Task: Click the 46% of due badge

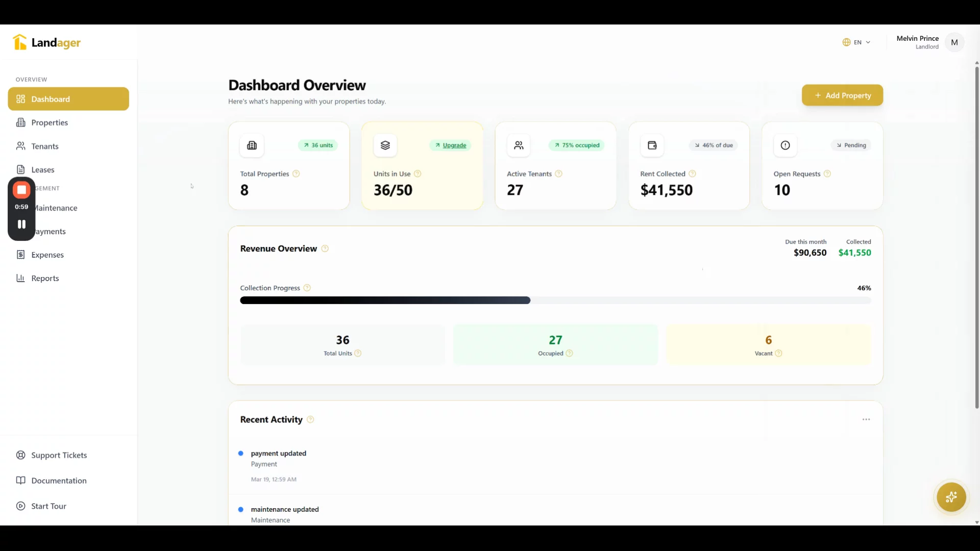Action: click(x=713, y=145)
